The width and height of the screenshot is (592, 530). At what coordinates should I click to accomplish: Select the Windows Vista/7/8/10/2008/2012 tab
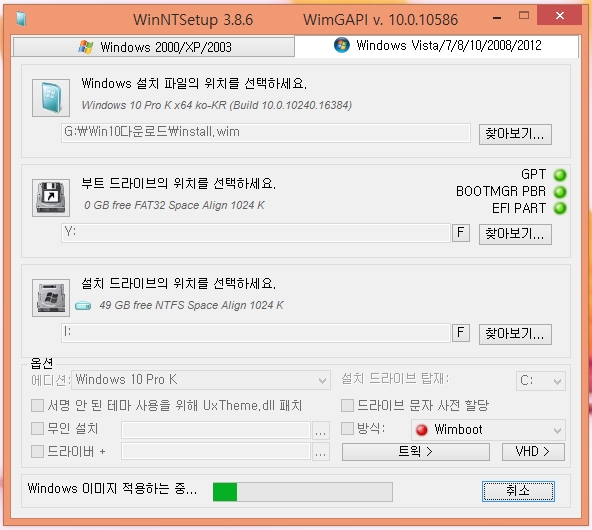tap(437, 46)
